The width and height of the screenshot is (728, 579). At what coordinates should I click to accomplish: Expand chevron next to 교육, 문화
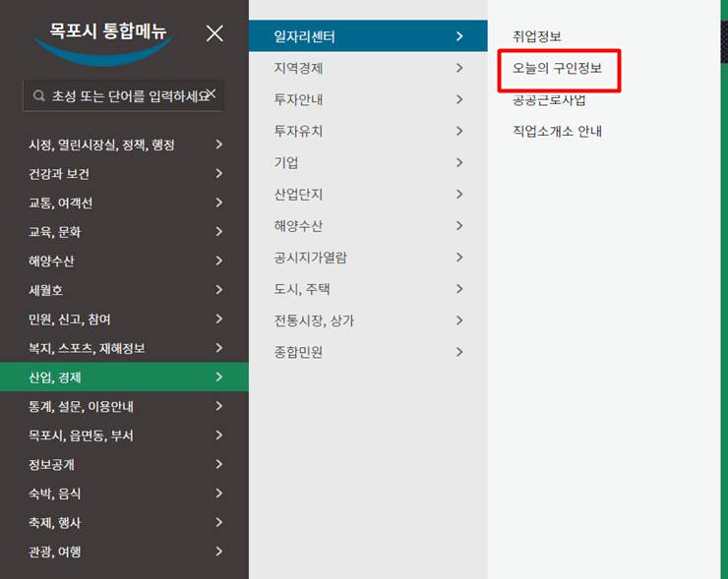[219, 232]
